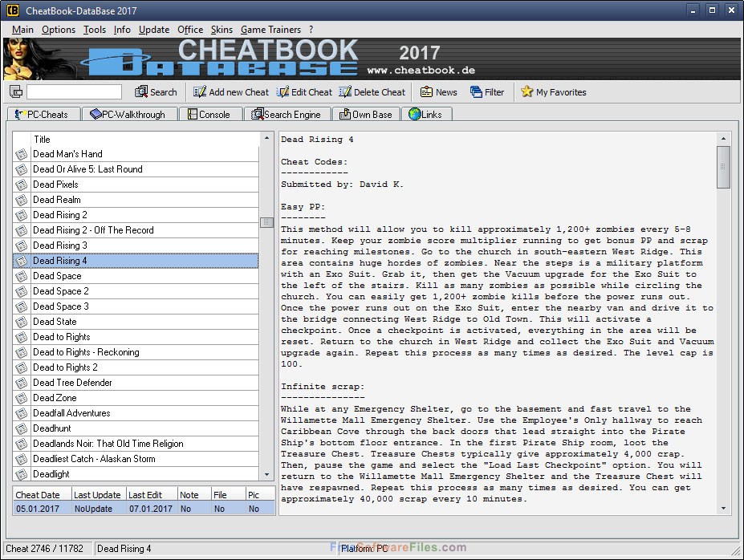Click the Add new Cheat notepad icon
The width and height of the screenshot is (744, 560).
(200, 91)
